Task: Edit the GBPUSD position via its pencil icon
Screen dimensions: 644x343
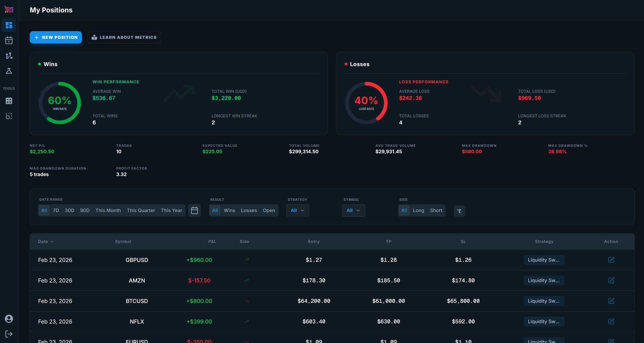Action: pyautogui.click(x=611, y=260)
